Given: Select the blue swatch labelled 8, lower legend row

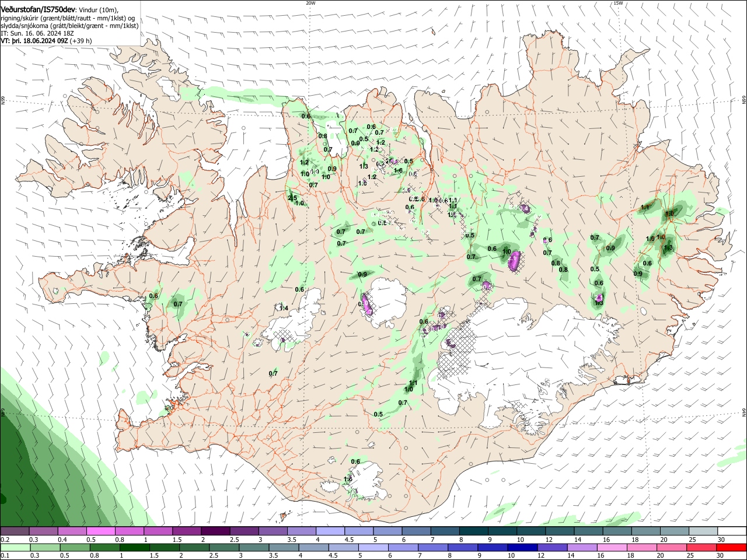Looking at the screenshot, I should point(462,548).
